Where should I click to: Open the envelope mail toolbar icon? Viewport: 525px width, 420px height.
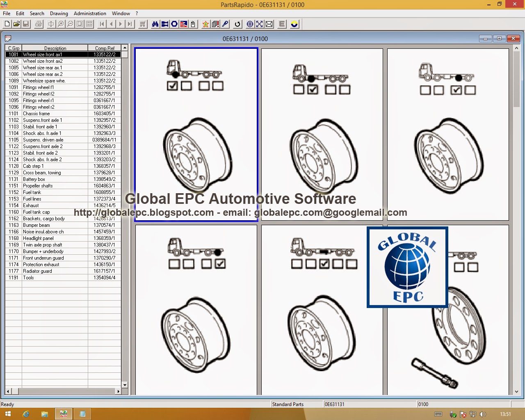pos(269,24)
